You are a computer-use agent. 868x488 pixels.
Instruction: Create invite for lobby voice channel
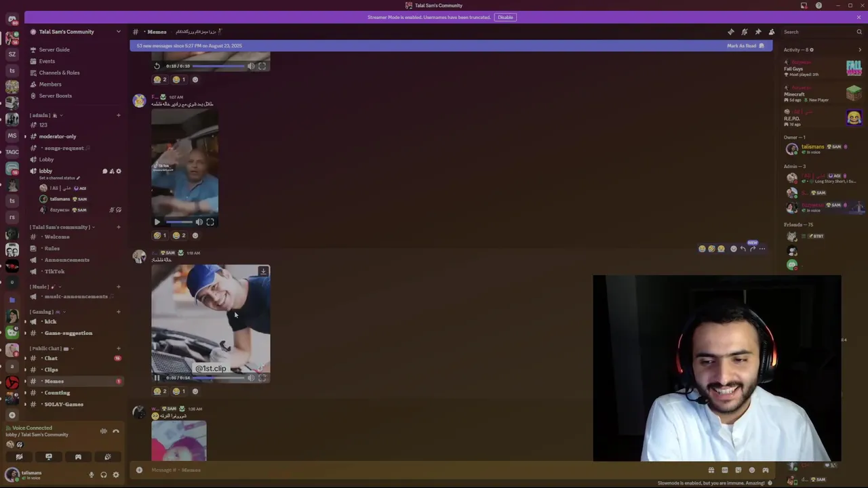tap(112, 171)
